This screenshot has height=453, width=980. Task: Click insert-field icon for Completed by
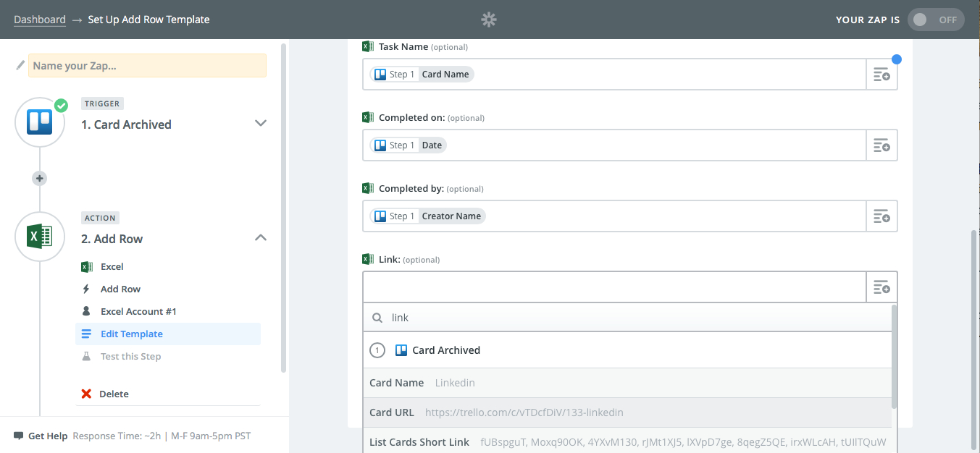coord(881,216)
